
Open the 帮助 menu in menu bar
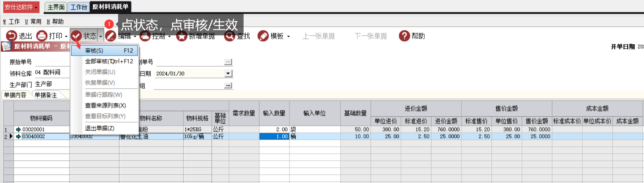click(55, 21)
